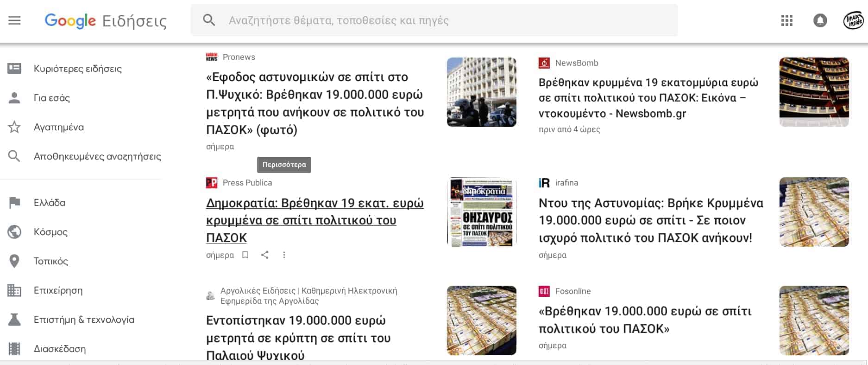Click the Press Publica source logo
Image resolution: width=868 pixels, height=365 pixels.
tap(212, 183)
